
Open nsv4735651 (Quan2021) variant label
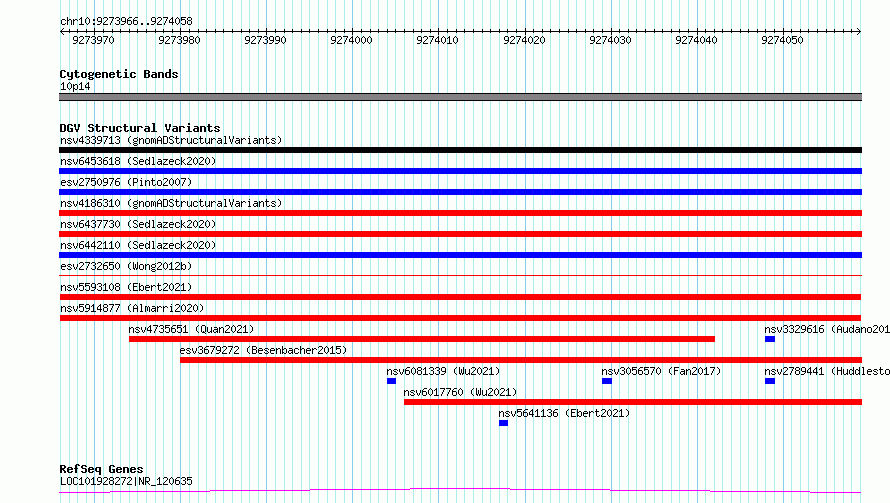[191, 329]
